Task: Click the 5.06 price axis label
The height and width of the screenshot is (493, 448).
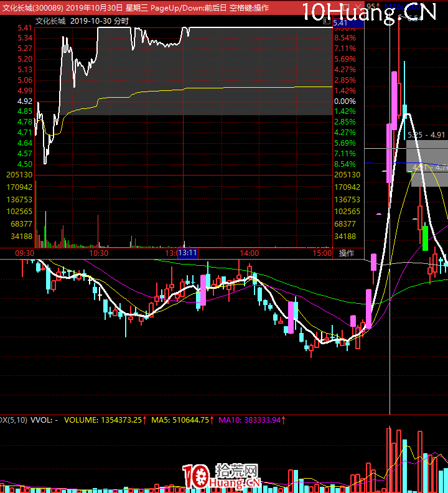Action: point(25,80)
